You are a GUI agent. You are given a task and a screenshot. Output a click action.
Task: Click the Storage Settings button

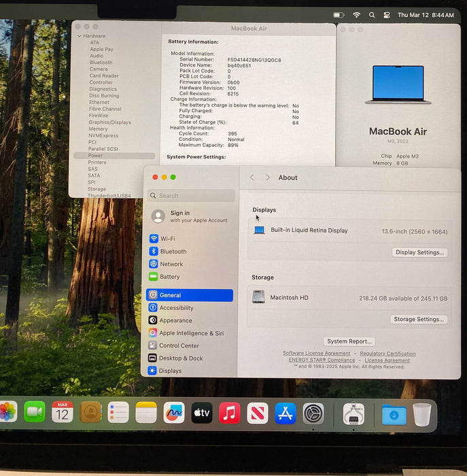419,319
